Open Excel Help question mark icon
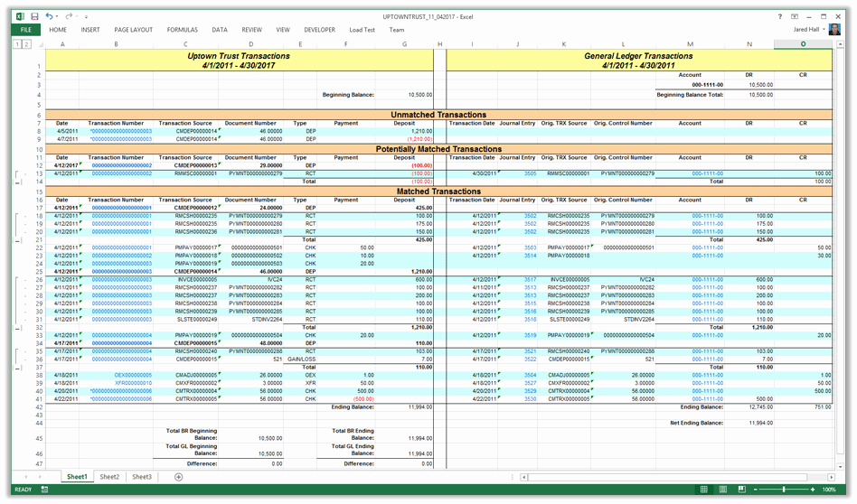857x504 pixels. click(780, 16)
